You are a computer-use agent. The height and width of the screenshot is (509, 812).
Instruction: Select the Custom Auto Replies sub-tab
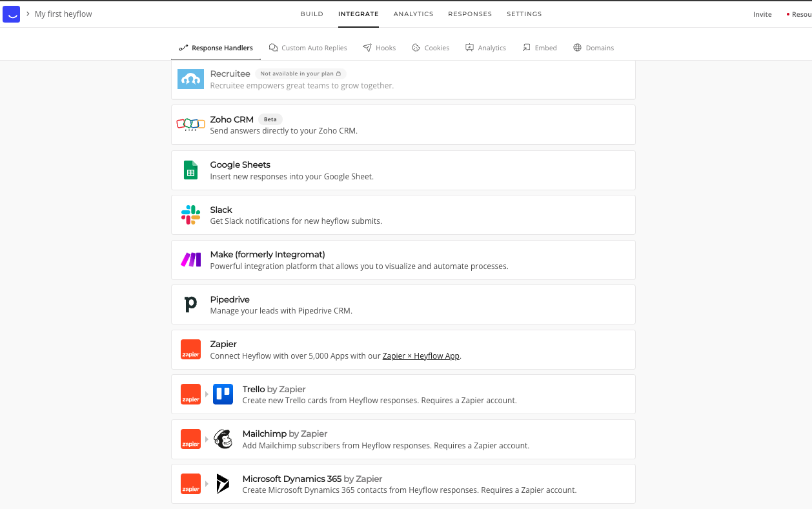308,48
